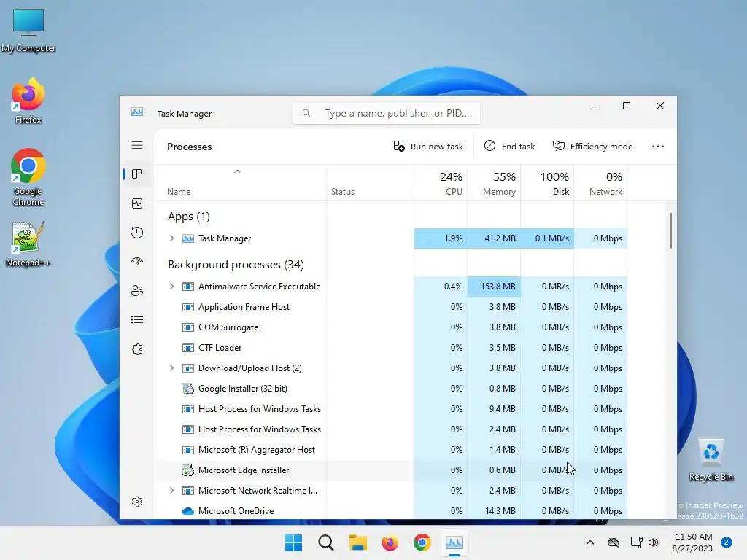Click the Task Manager title bar app icon
Image resolution: width=747 pixels, height=560 pixels.
(137, 112)
